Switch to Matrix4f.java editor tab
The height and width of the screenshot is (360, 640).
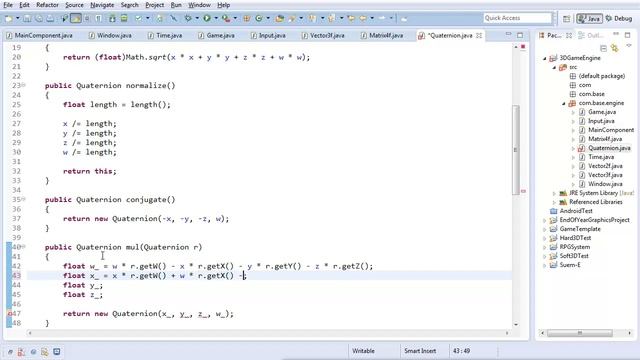coord(382,36)
